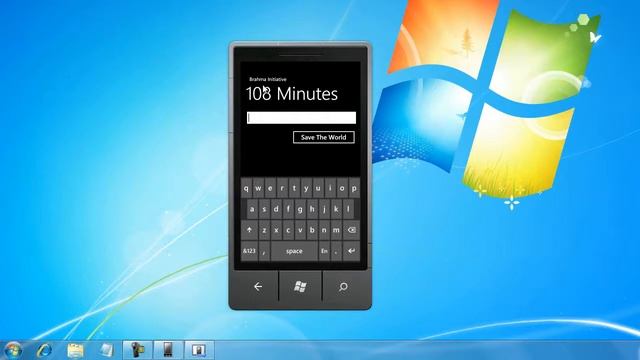Viewport: 640px width, 360px height.
Task: Tap the i key on the keyboard
Action: (x=330, y=189)
